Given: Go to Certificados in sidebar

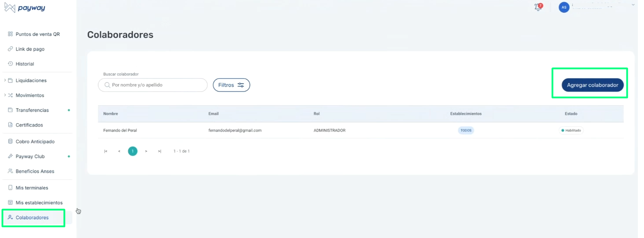Looking at the screenshot, I should (x=29, y=125).
